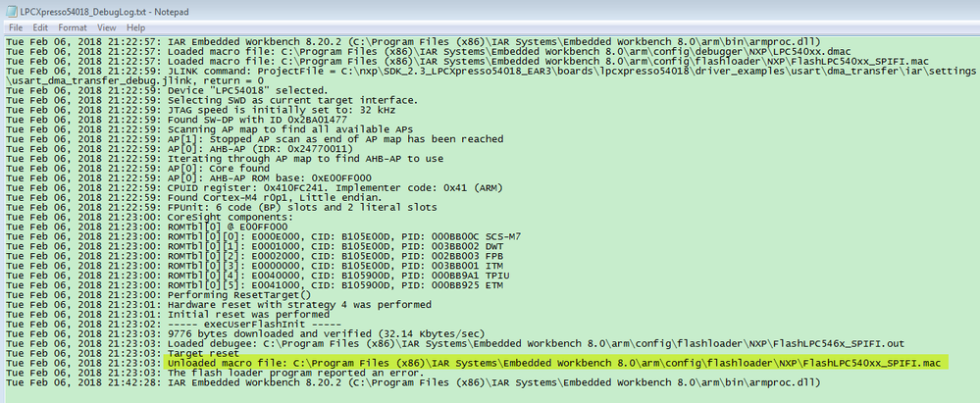Open the View menu
The height and width of the screenshot is (403, 980).
pos(107,27)
